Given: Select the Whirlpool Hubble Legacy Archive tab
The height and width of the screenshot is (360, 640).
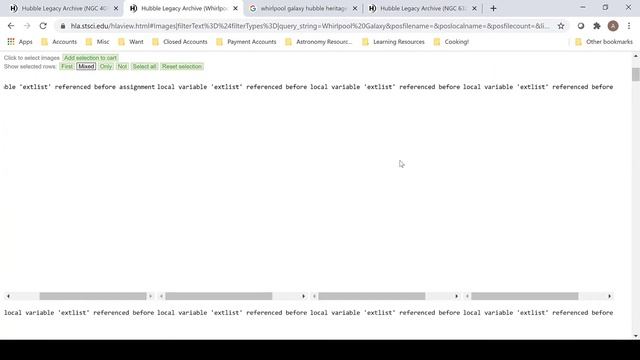Looking at the screenshot, I should 182,8.
